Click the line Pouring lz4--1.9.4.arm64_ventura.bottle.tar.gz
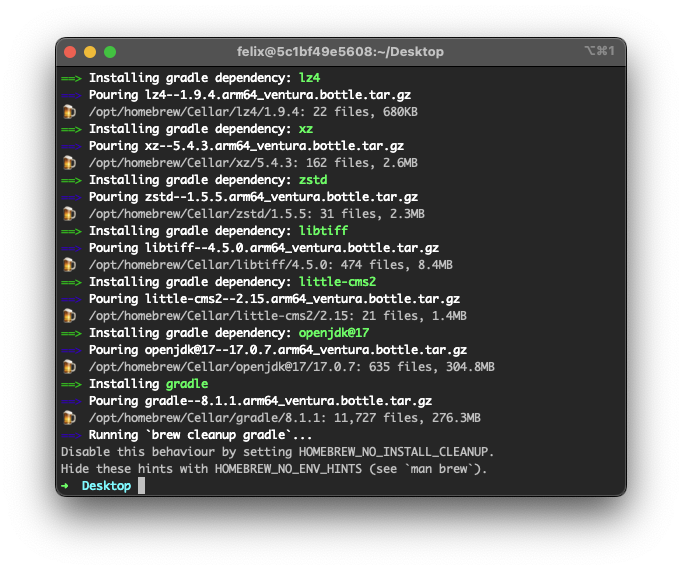 coord(250,95)
